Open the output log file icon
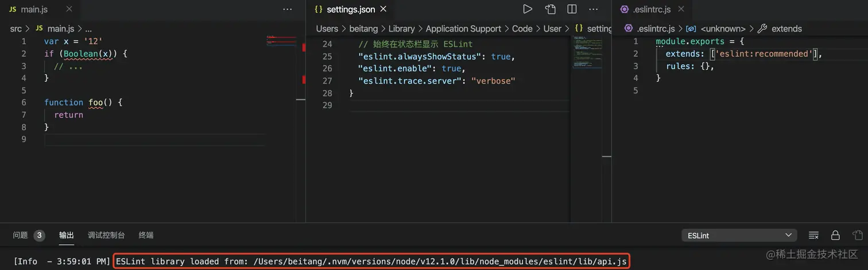The width and height of the screenshot is (868, 270). (858, 236)
